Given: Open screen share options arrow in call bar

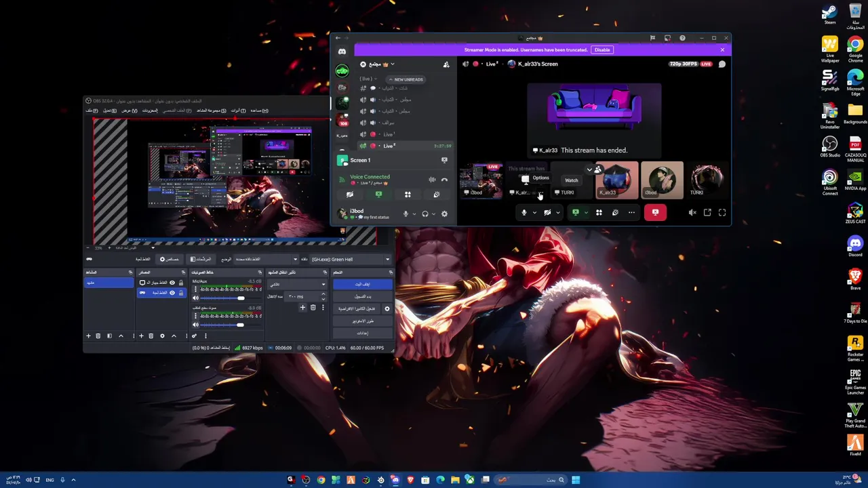Looking at the screenshot, I should pos(586,213).
